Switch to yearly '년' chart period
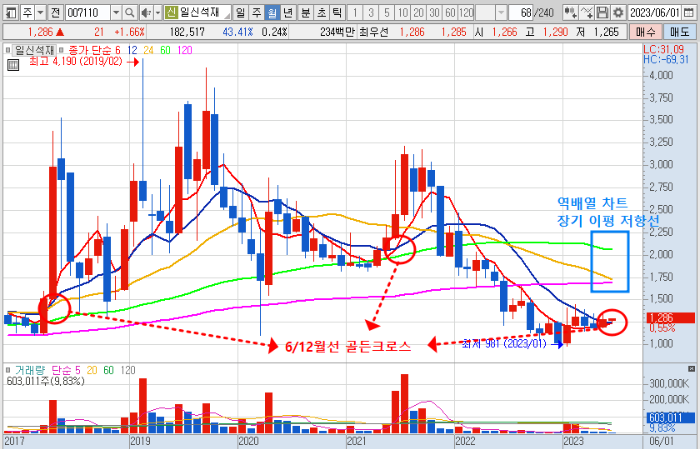Viewport: 700px width, 449px height. click(288, 12)
